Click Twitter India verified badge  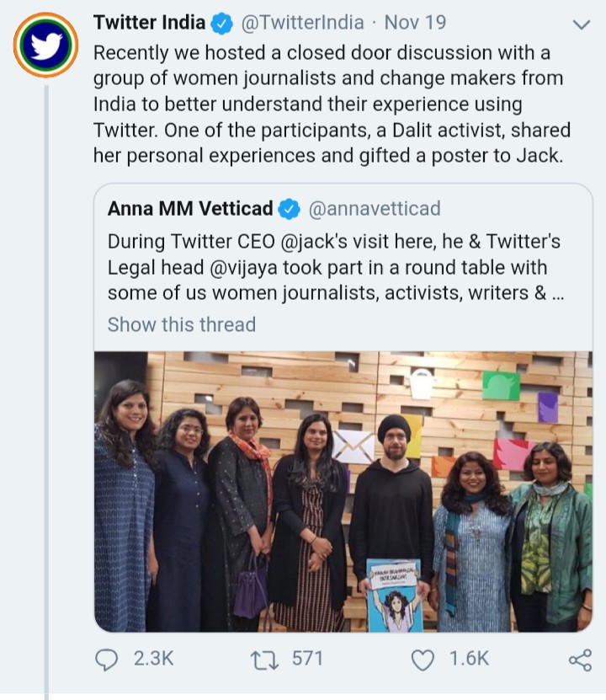221,24
